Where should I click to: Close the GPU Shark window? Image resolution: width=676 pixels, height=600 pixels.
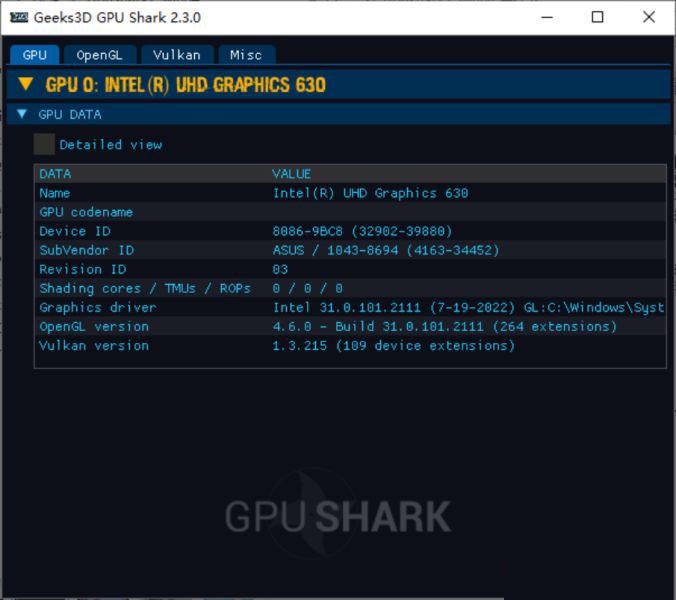(649, 17)
